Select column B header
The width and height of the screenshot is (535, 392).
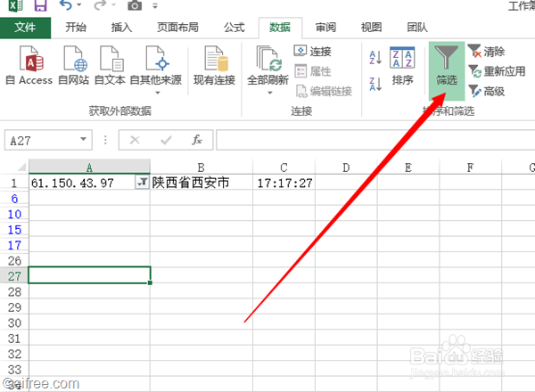click(202, 167)
